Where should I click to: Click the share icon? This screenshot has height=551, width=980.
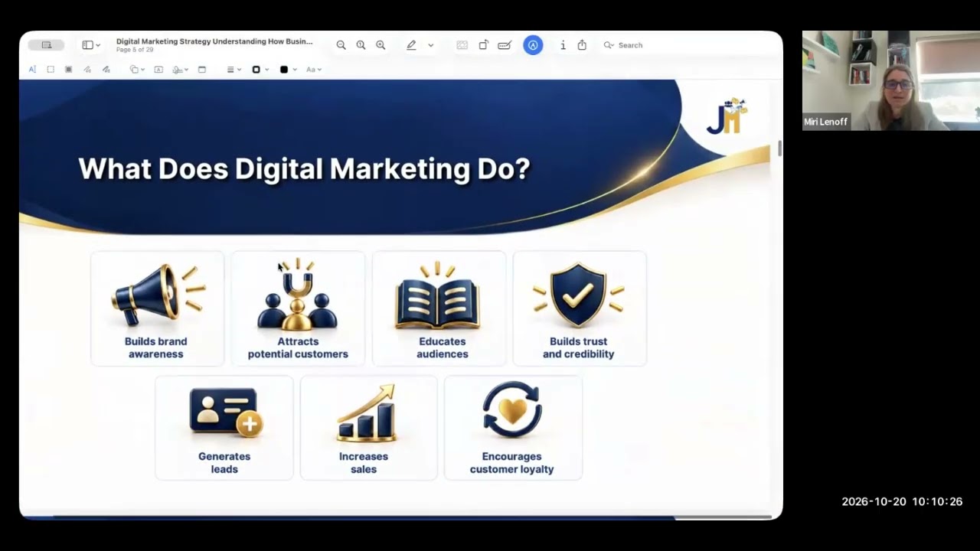tap(582, 45)
